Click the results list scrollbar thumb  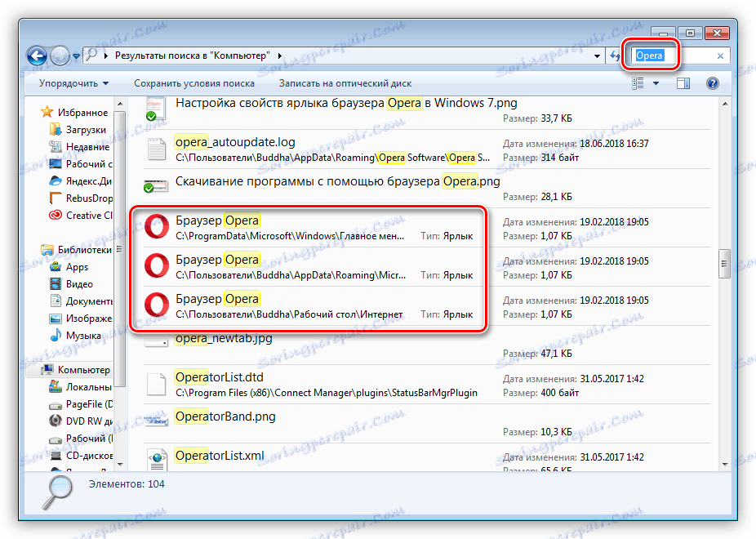tap(724, 263)
